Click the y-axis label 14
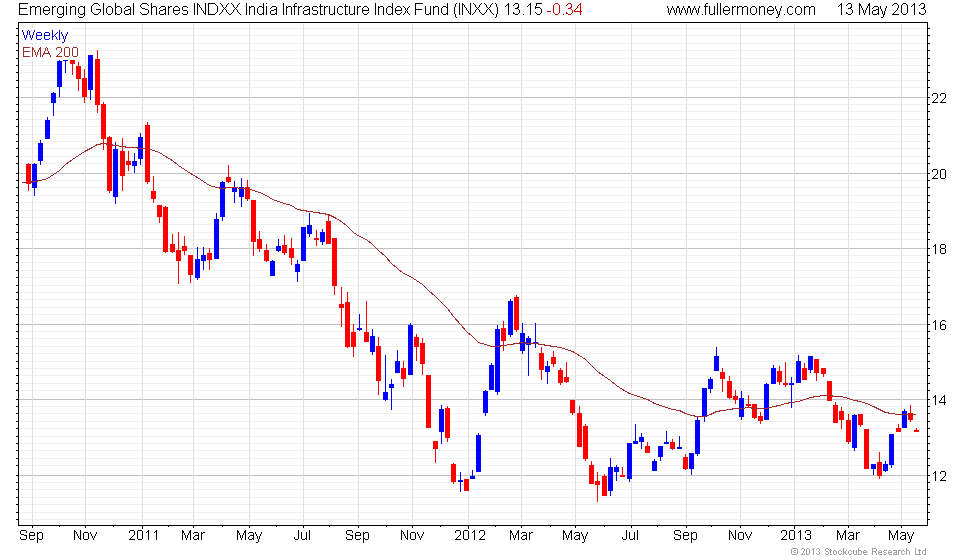Image resolution: width=980 pixels, height=560 pixels. [x=939, y=401]
